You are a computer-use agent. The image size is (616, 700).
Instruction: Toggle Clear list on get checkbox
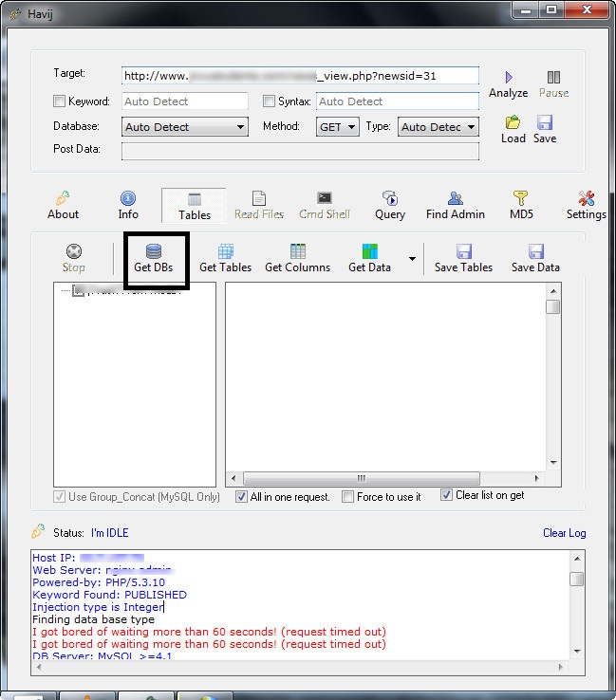pyautogui.click(x=446, y=494)
